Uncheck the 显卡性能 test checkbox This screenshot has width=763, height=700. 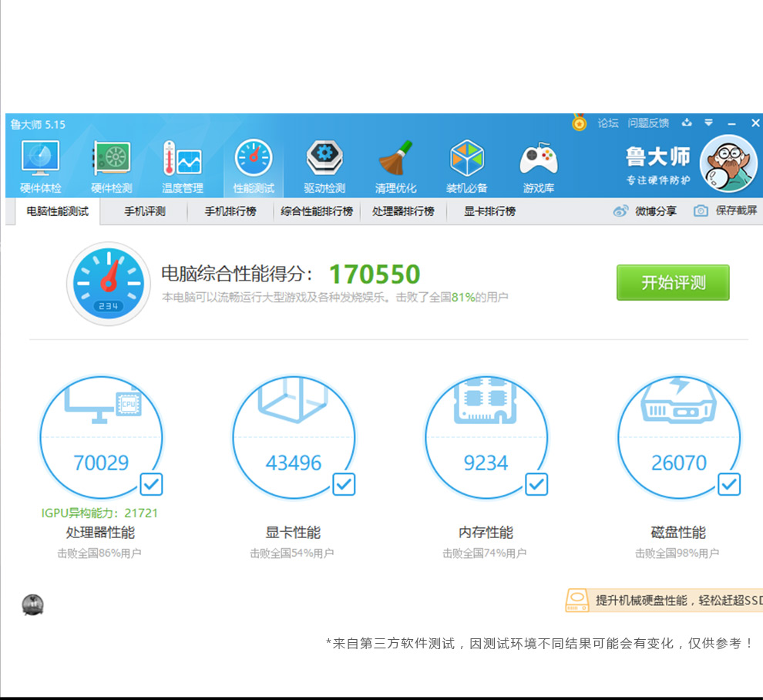tap(344, 484)
